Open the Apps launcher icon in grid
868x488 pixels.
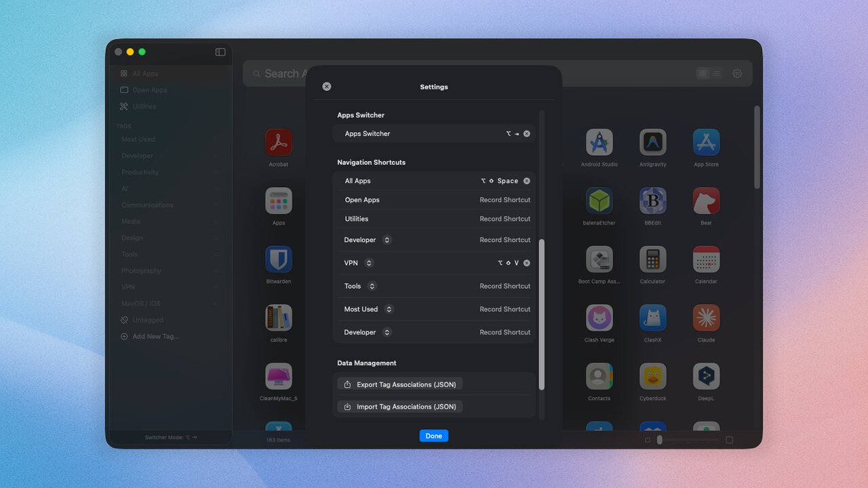point(279,201)
